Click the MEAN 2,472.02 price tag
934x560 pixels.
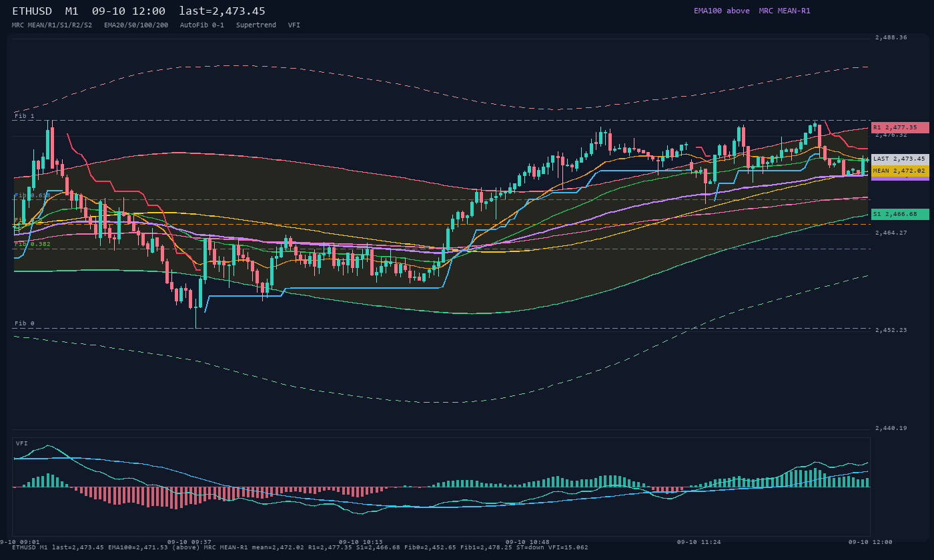pyautogui.click(x=900, y=171)
